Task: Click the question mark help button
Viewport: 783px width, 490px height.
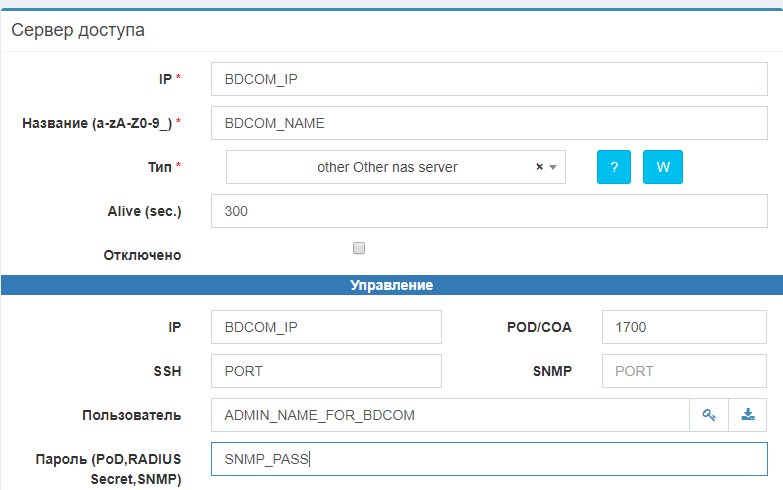Action: (614, 167)
